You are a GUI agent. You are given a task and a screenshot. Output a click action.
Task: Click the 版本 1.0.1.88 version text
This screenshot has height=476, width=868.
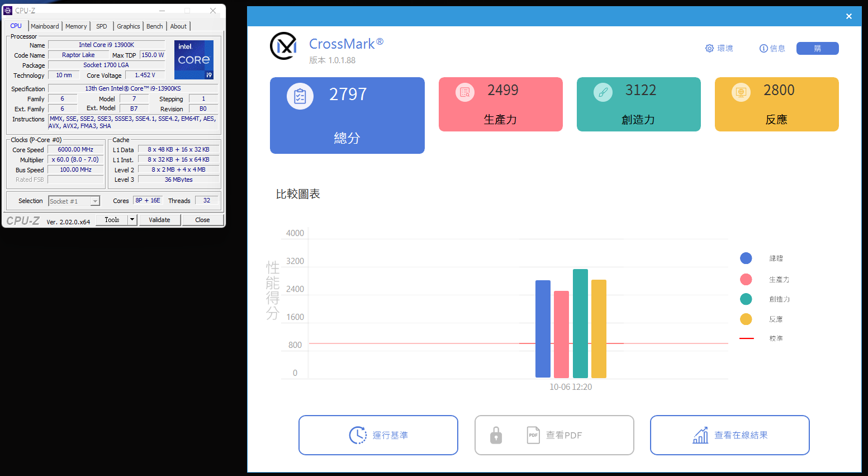point(333,60)
